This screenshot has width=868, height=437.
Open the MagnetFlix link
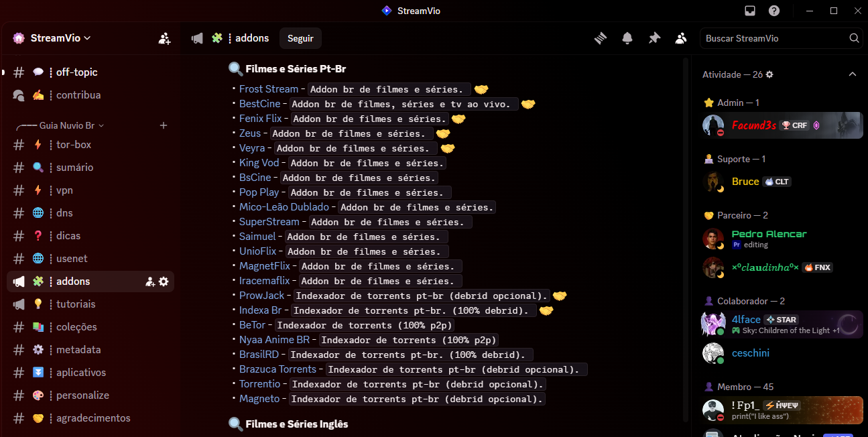(265, 266)
